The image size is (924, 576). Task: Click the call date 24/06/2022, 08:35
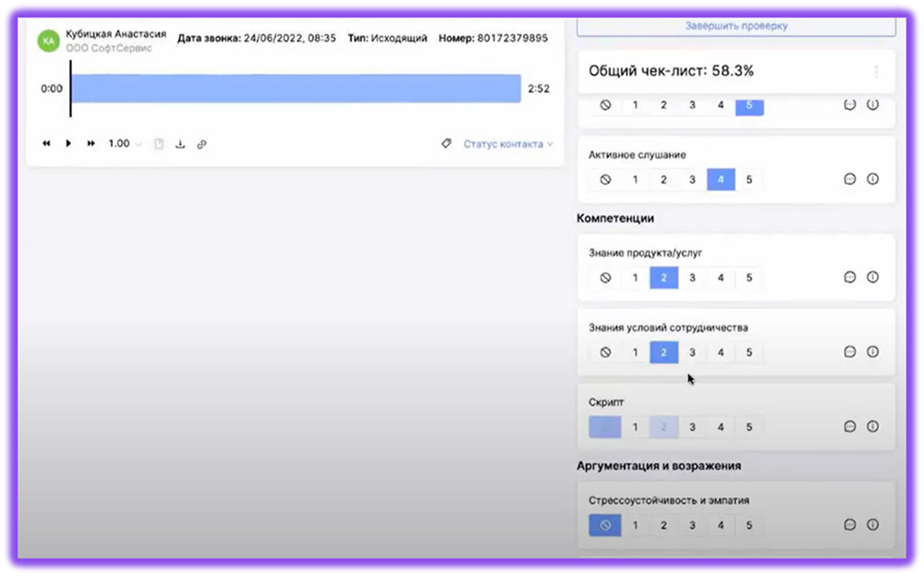click(x=289, y=38)
